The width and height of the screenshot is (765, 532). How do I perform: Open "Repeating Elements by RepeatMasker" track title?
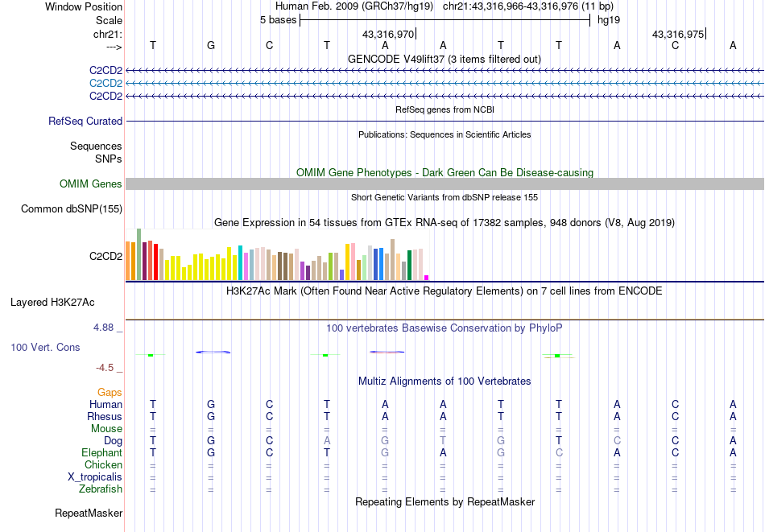pos(445,501)
